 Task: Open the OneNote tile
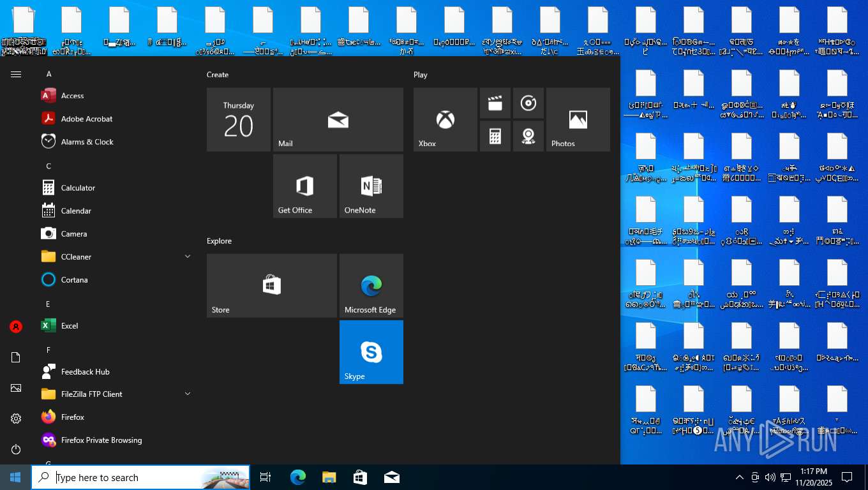pos(371,186)
